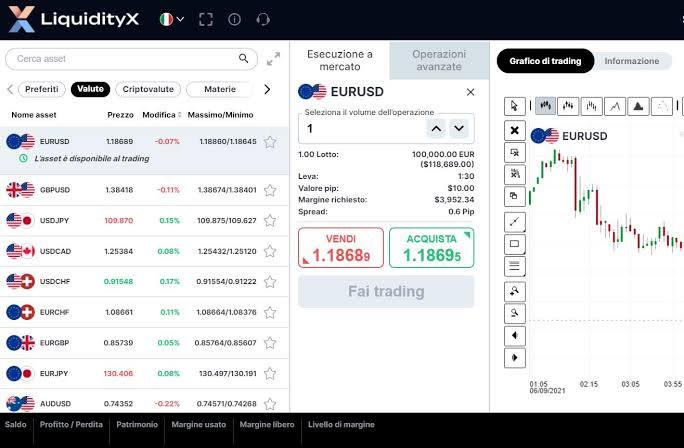
Task: Click the zoom in chart tool
Action: click(515, 291)
